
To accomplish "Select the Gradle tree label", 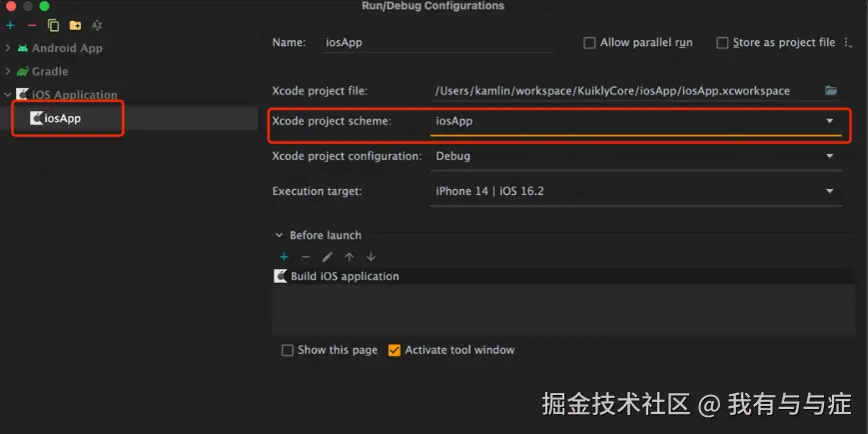I will [50, 72].
